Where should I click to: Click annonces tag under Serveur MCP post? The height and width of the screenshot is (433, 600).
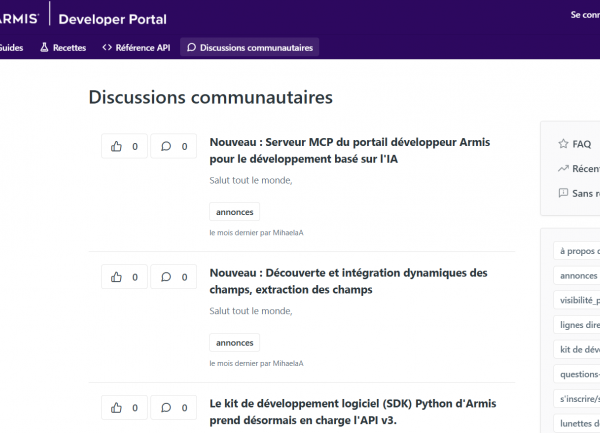[234, 212]
